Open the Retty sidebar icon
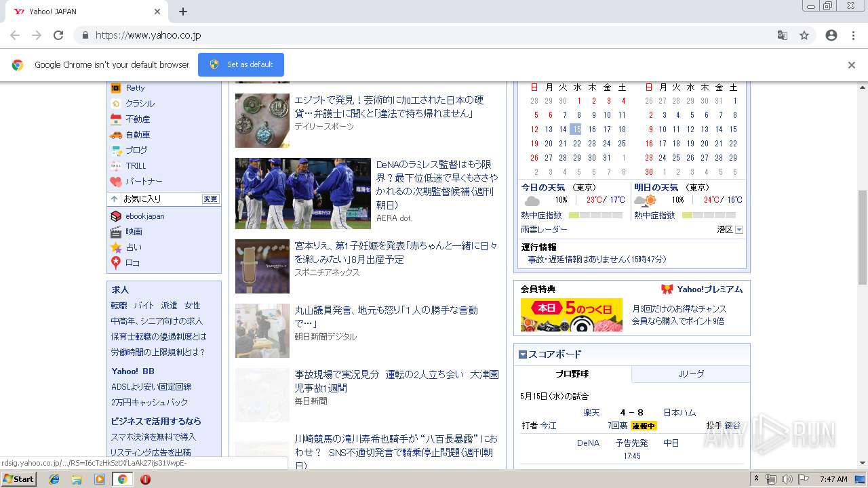 tap(116, 88)
